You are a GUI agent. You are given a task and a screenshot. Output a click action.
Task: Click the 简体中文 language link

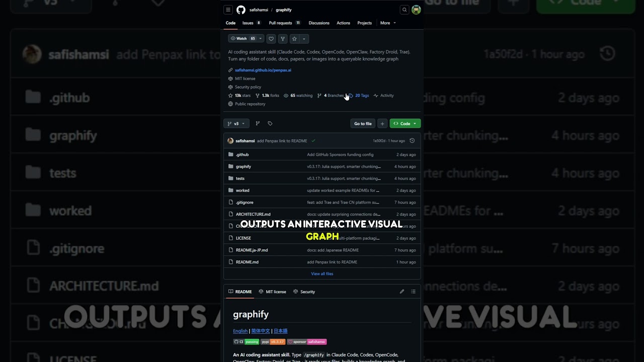point(261,331)
